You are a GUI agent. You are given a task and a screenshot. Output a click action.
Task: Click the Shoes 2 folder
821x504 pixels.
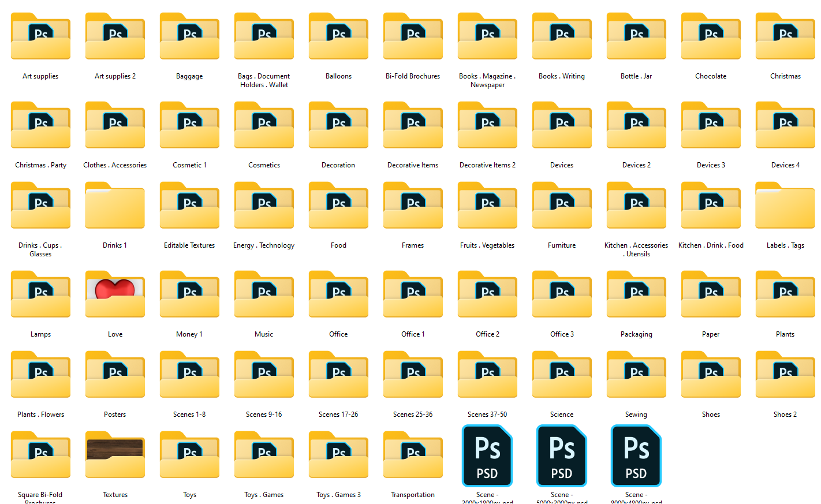point(785,375)
